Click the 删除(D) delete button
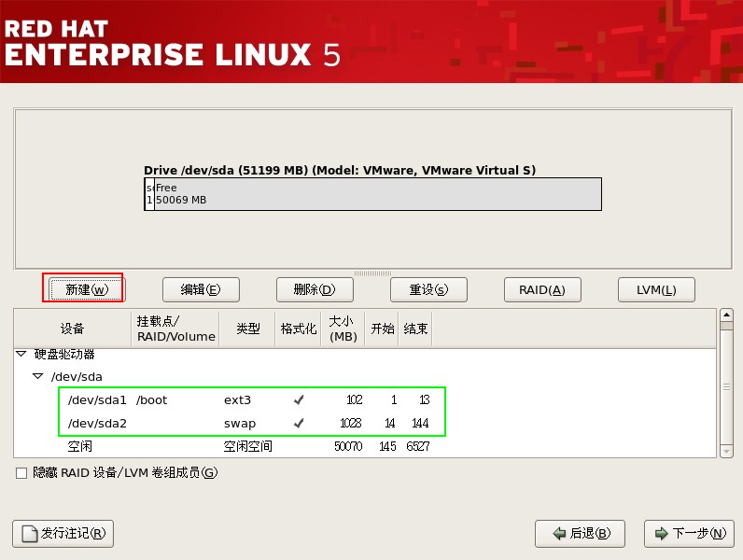The height and width of the screenshot is (560, 743). click(x=315, y=289)
